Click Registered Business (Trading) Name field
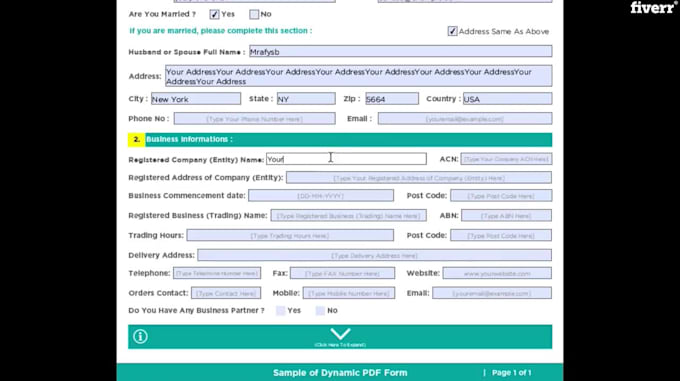The height and width of the screenshot is (381, 680). click(348, 215)
